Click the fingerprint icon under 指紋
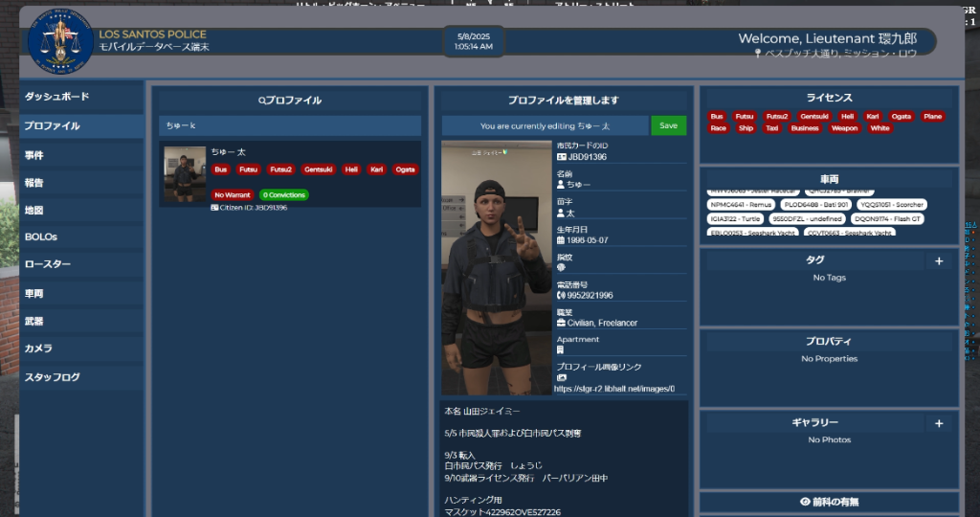 (x=561, y=267)
